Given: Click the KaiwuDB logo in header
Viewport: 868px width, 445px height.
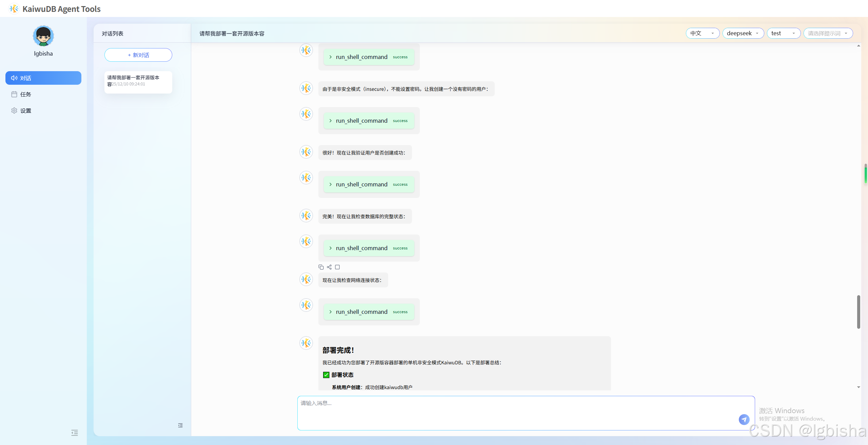Looking at the screenshot, I should (14, 9).
